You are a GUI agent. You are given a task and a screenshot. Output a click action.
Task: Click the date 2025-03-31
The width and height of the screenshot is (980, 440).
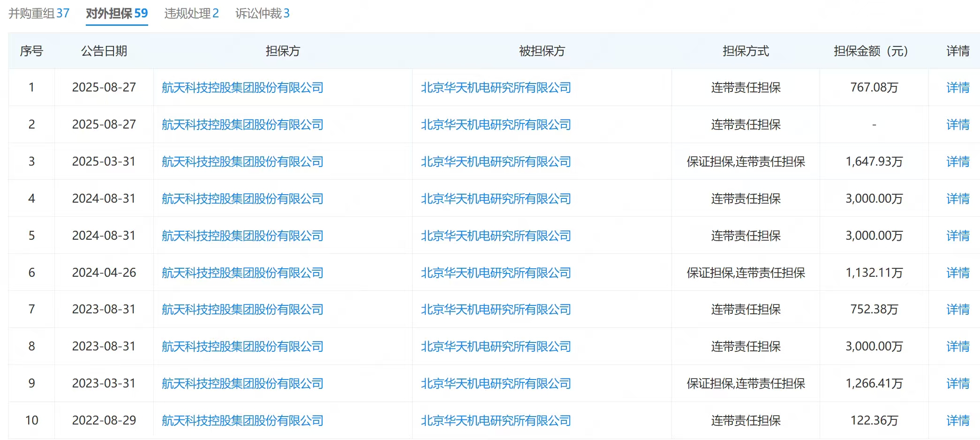click(x=104, y=162)
